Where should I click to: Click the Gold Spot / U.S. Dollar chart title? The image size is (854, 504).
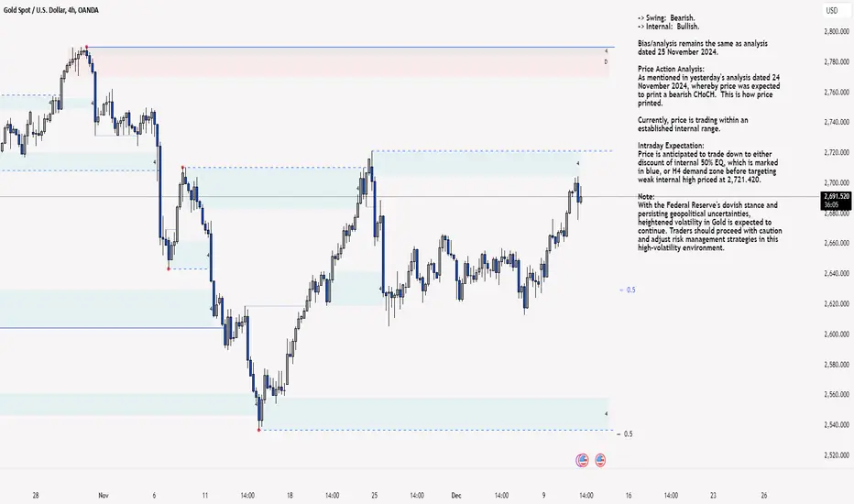pos(50,10)
